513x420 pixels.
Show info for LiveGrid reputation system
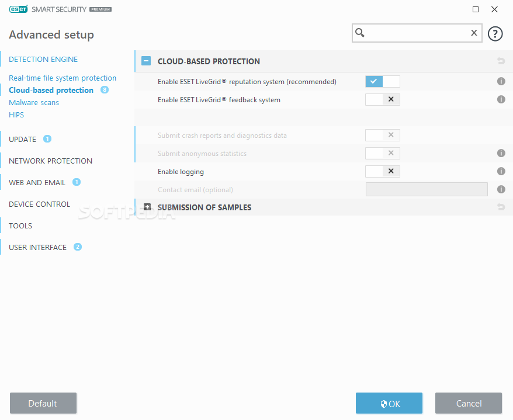[x=501, y=81]
